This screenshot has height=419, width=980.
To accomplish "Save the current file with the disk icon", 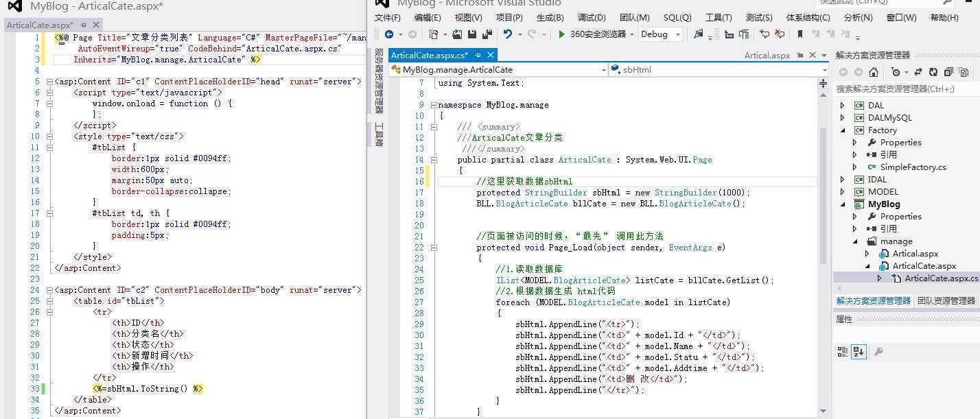I will point(472,34).
